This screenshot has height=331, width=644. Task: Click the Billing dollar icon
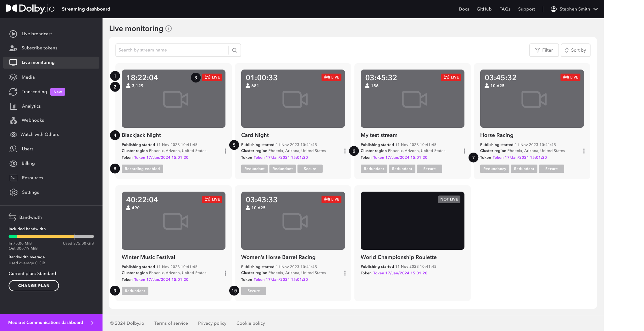[x=13, y=164]
